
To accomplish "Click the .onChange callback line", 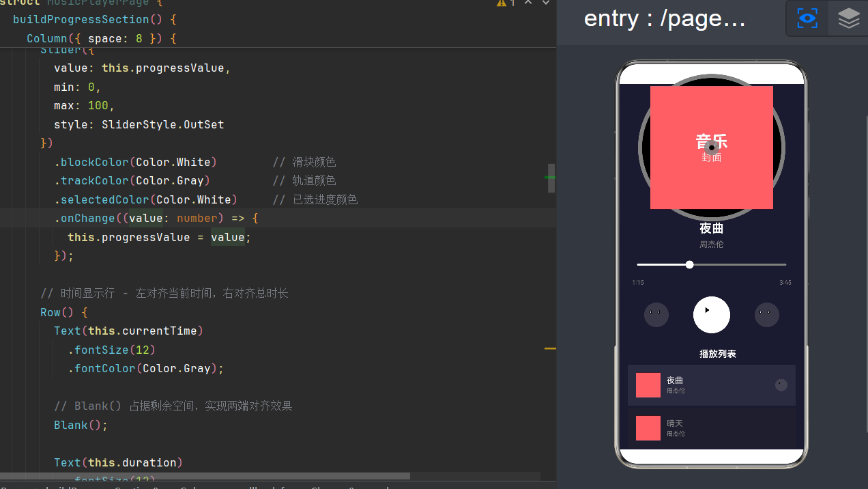I will point(156,219).
